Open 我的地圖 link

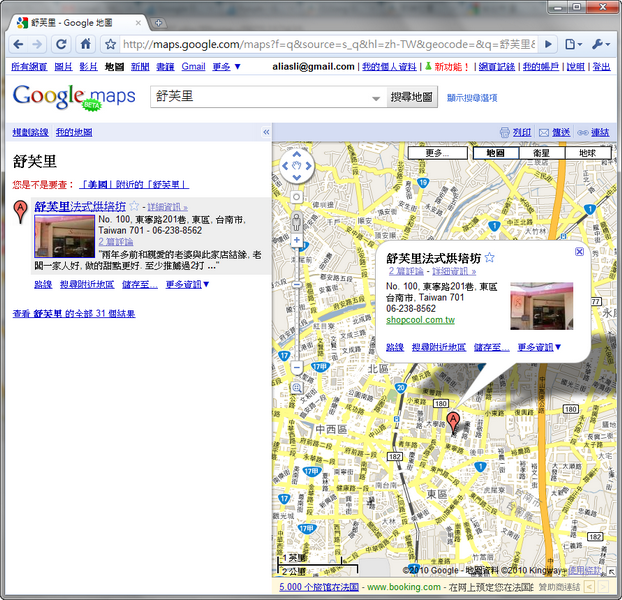74,132
